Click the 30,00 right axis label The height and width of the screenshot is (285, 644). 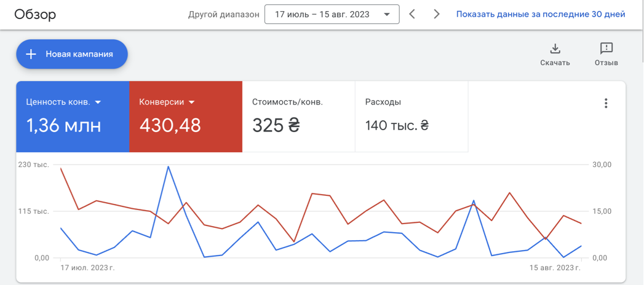[601, 165]
